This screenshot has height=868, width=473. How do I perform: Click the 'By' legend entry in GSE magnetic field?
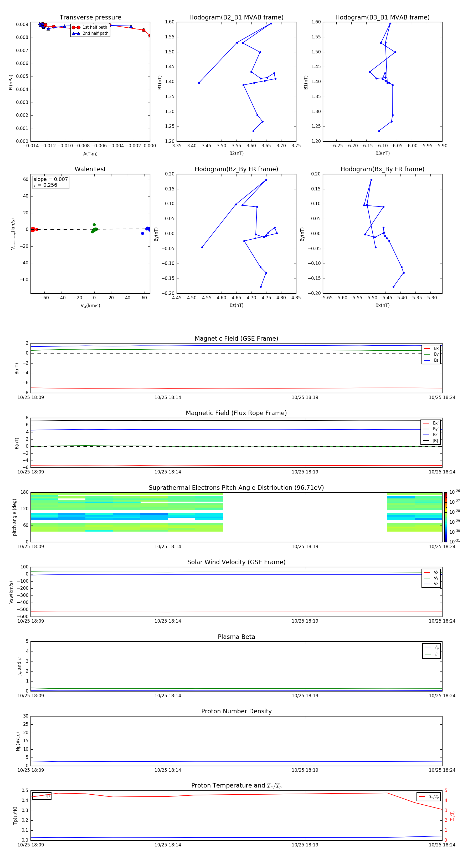[x=431, y=354]
